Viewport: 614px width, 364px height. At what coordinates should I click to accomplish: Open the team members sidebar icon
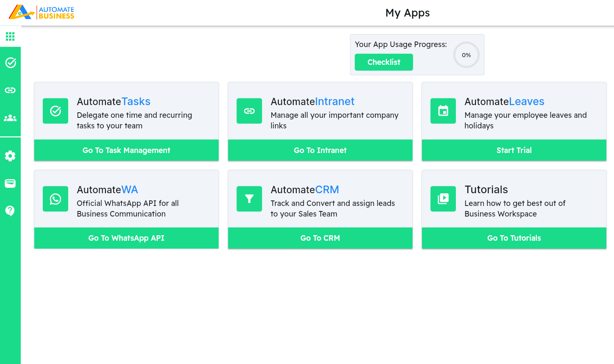(10, 118)
